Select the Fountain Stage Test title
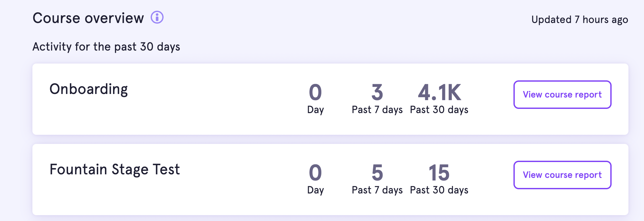The image size is (644, 221). coord(115,169)
